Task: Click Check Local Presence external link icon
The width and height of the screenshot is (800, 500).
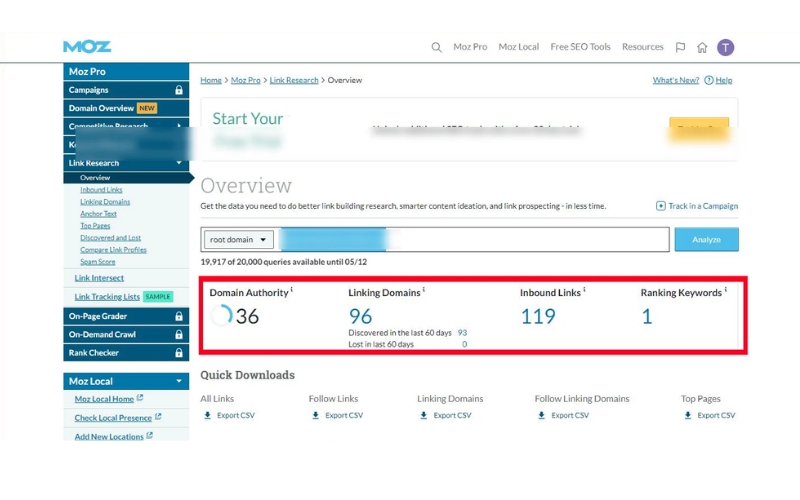Action: click(x=158, y=416)
